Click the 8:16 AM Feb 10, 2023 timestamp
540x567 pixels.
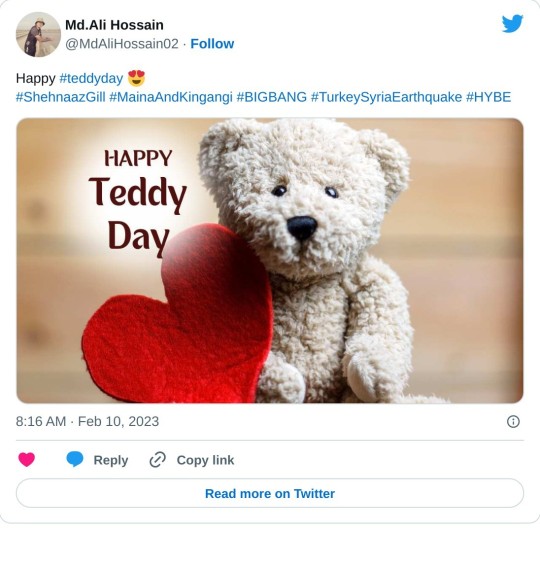pyautogui.click(x=87, y=421)
